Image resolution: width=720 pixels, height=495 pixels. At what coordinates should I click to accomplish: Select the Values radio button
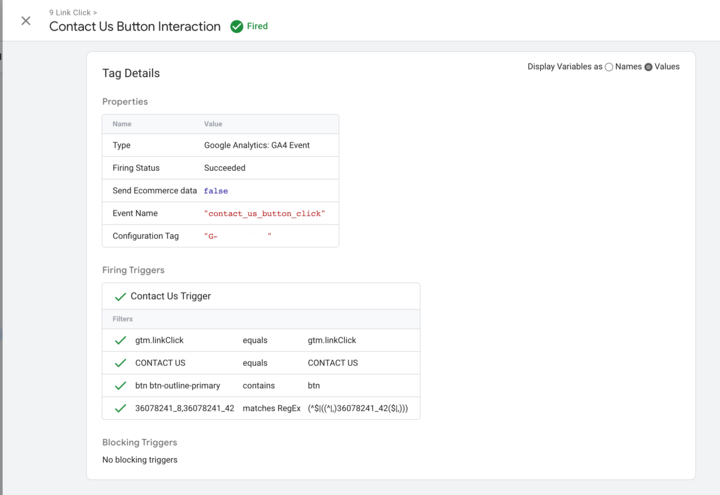(648, 67)
